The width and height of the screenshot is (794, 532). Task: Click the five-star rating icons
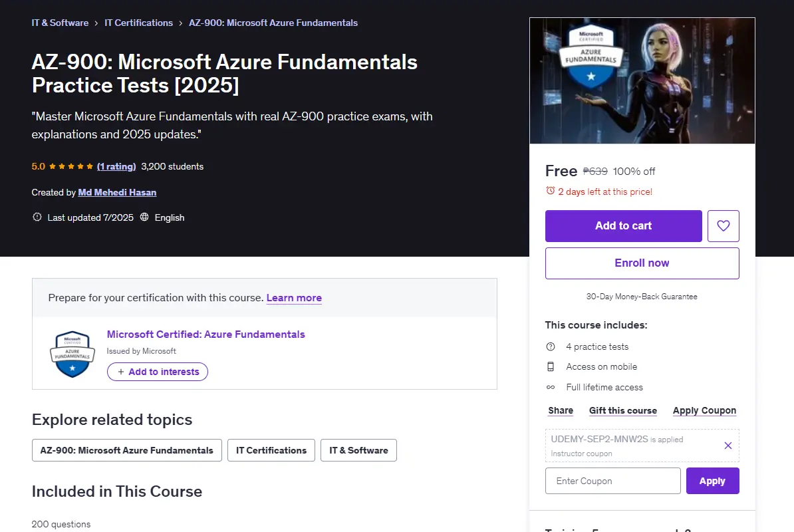71,166
